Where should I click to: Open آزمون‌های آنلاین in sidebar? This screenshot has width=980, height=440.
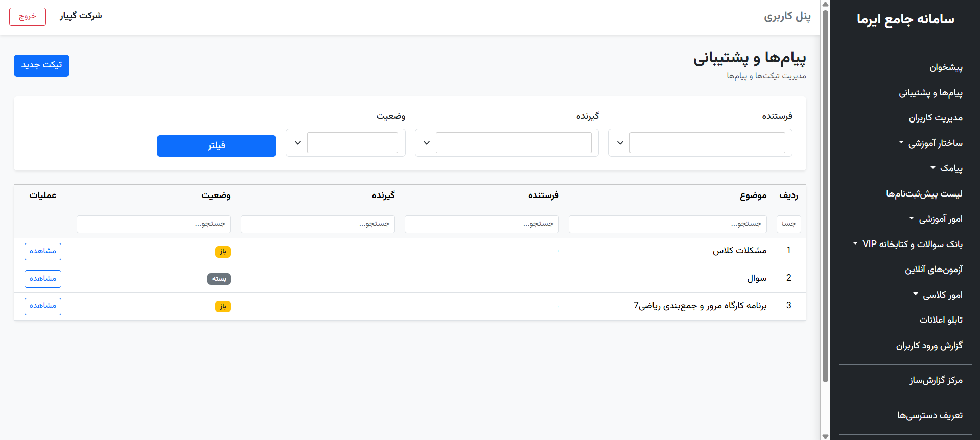click(934, 270)
